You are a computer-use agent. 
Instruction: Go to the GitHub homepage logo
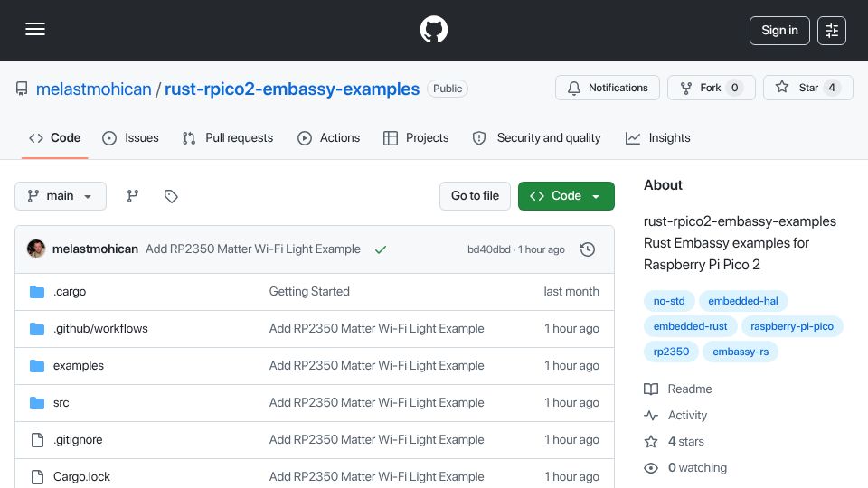point(433,29)
